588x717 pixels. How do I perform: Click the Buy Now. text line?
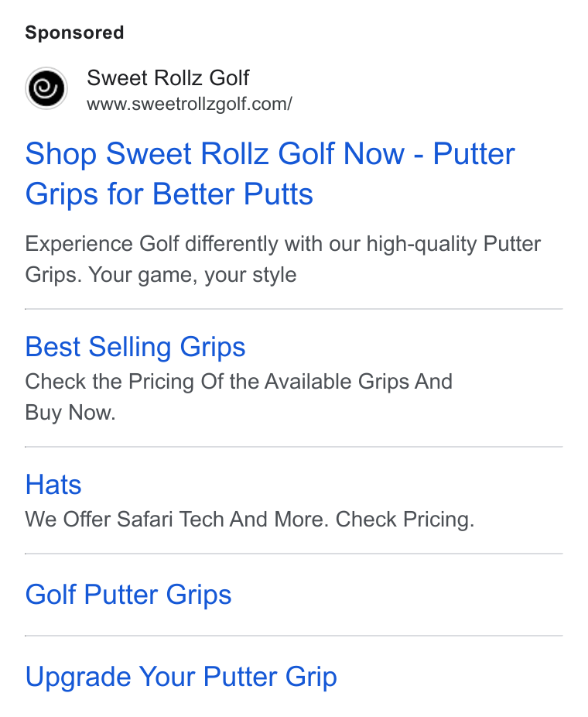pos(70,413)
